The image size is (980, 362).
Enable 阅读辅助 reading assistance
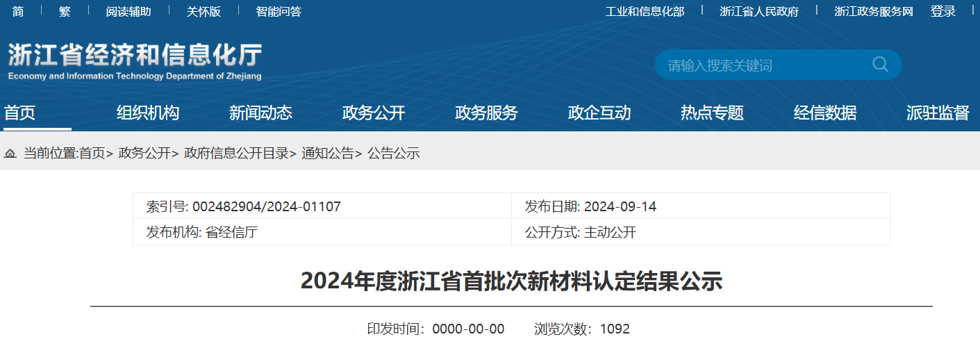click(x=128, y=11)
